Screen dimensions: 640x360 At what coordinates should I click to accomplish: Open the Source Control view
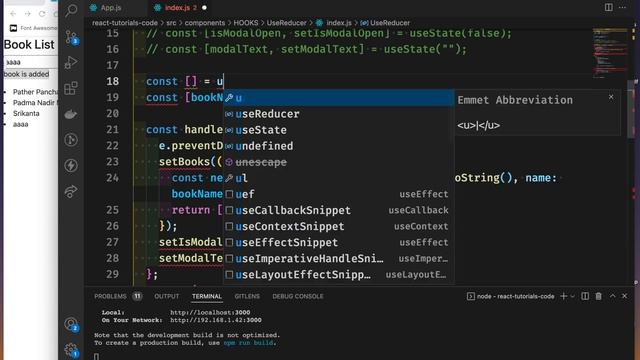[x=71, y=37]
